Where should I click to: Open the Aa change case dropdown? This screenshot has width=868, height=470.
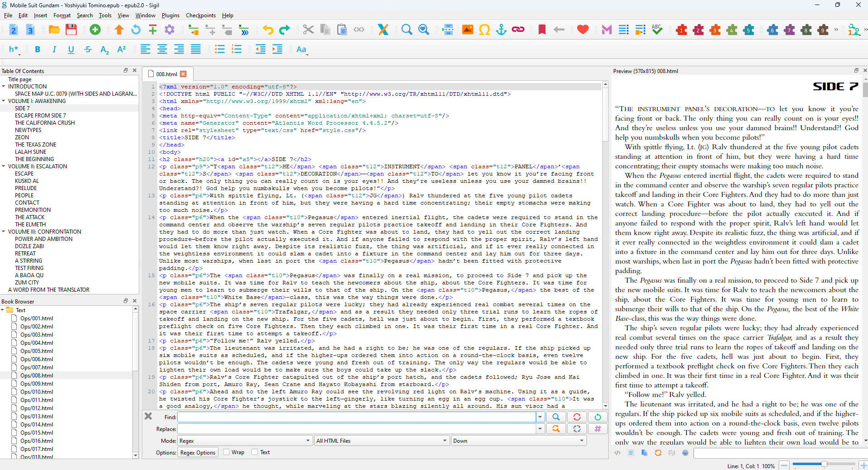[x=302, y=49]
